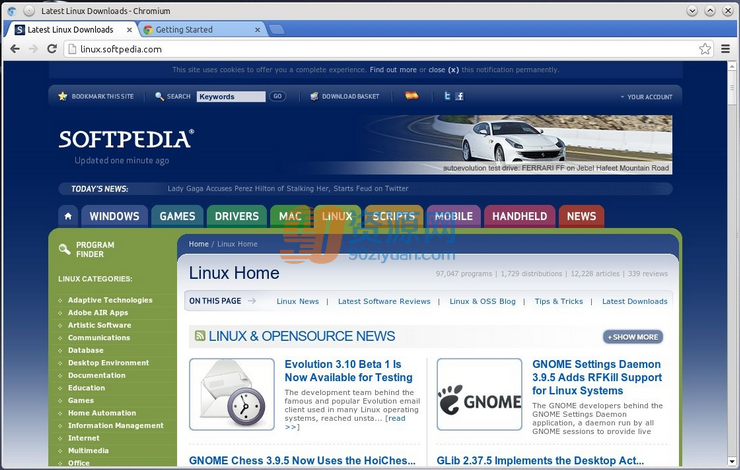The image size is (740, 470).
Task: Open the MOBILE section tab
Action: [x=454, y=216]
